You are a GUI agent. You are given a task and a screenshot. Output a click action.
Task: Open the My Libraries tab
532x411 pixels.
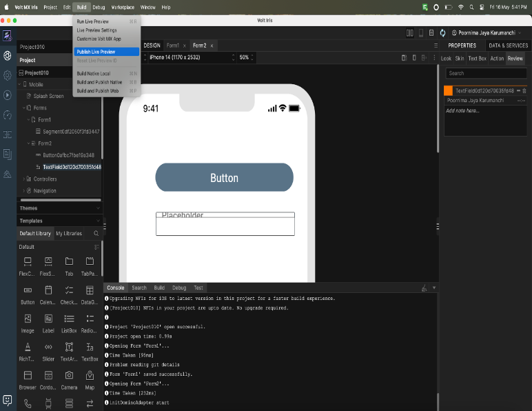coord(69,234)
